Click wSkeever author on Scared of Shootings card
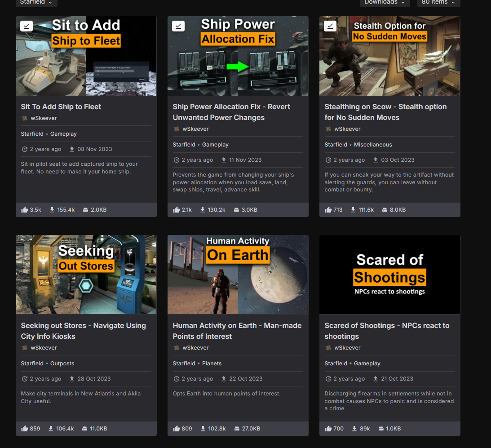 coord(348,348)
